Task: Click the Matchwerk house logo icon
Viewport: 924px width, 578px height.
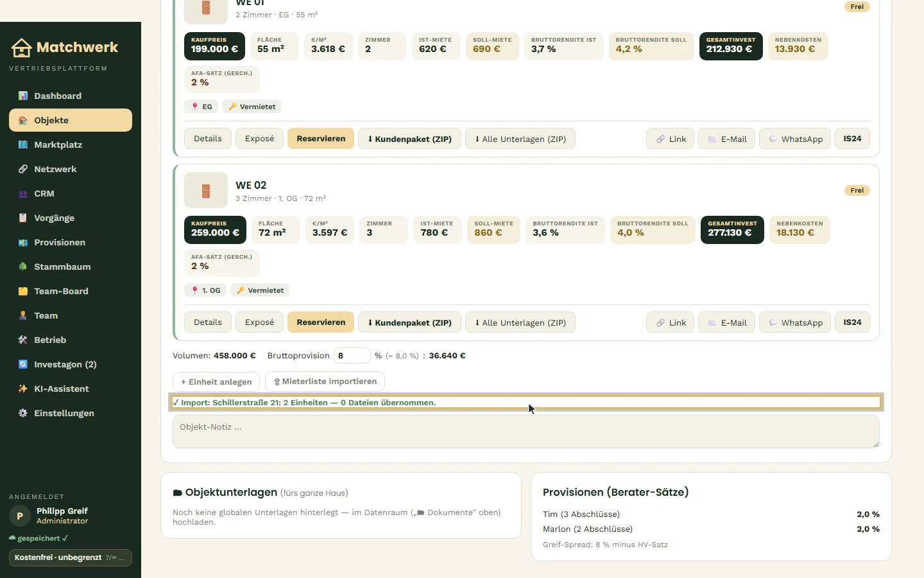Action: pos(21,48)
